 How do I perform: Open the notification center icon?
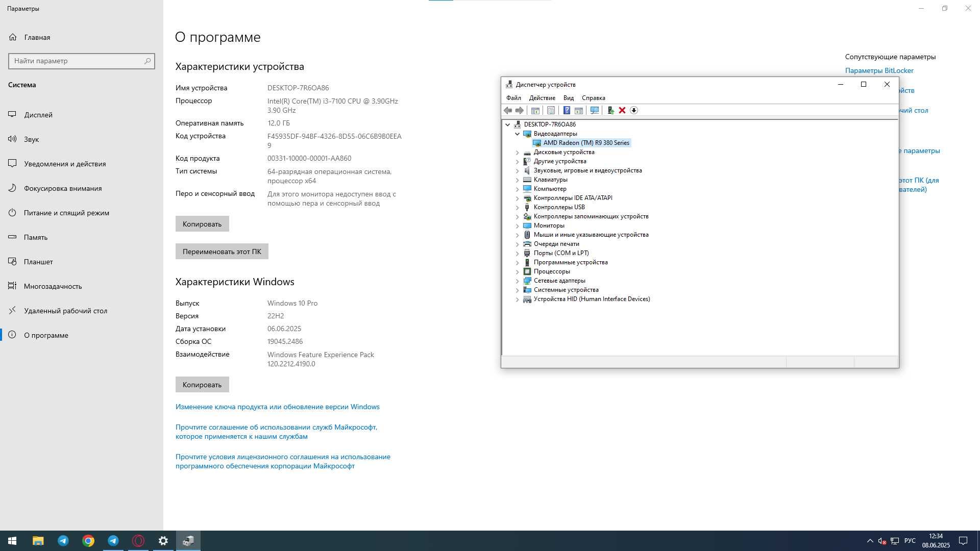click(963, 541)
